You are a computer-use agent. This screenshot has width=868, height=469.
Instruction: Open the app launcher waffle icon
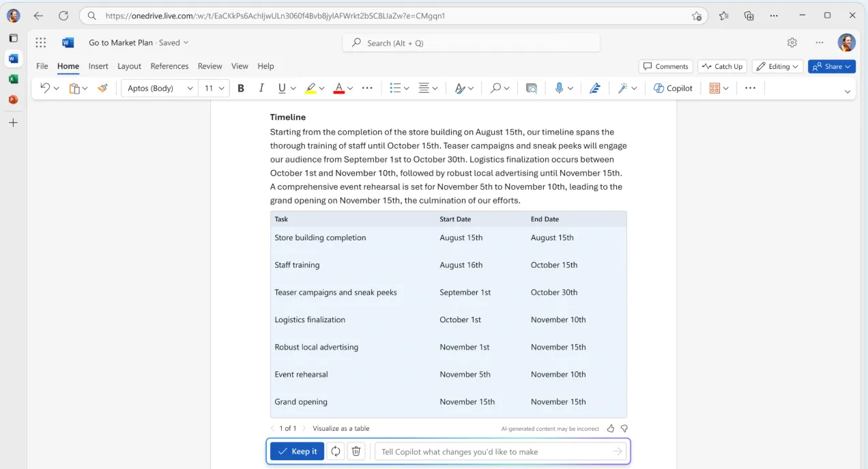click(x=41, y=42)
